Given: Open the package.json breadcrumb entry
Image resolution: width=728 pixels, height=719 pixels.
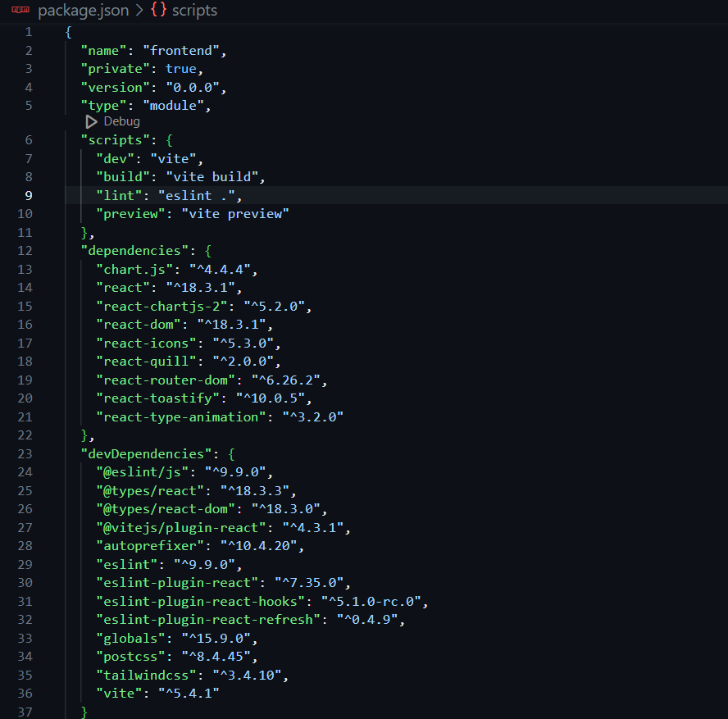Looking at the screenshot, I should 82,11.
